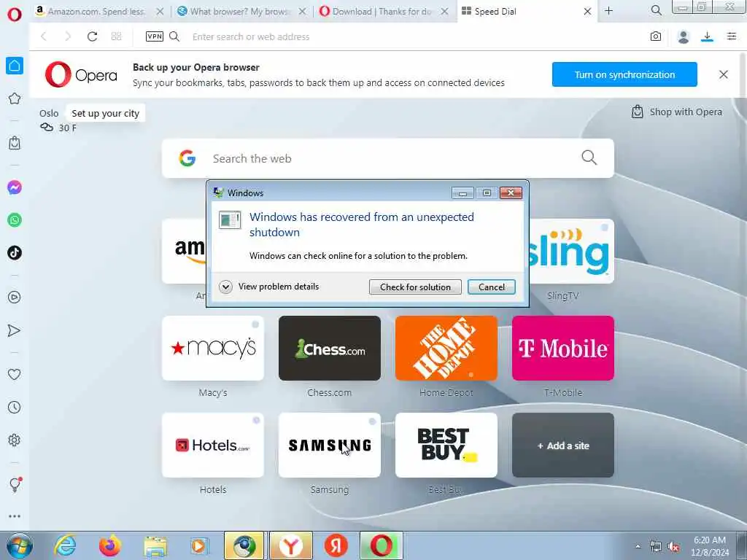Open the lightbulb tips sidebar icon

tap(15, 484)
